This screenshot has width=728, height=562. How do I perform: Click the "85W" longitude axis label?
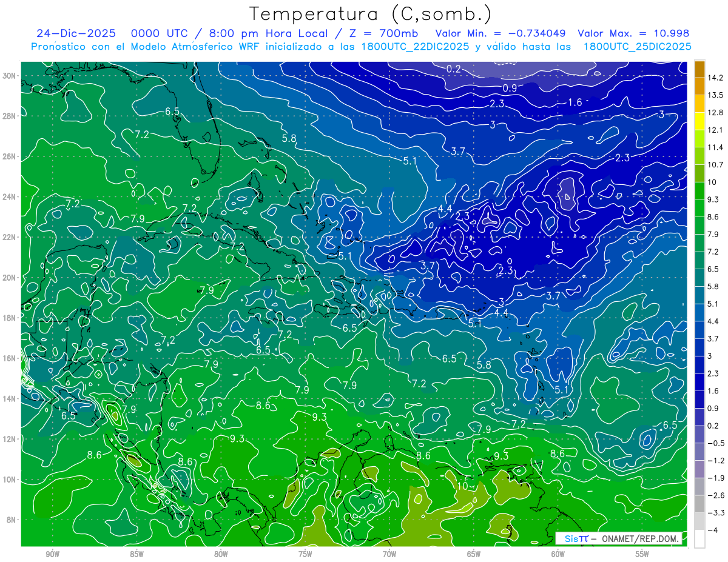(136, 554)
